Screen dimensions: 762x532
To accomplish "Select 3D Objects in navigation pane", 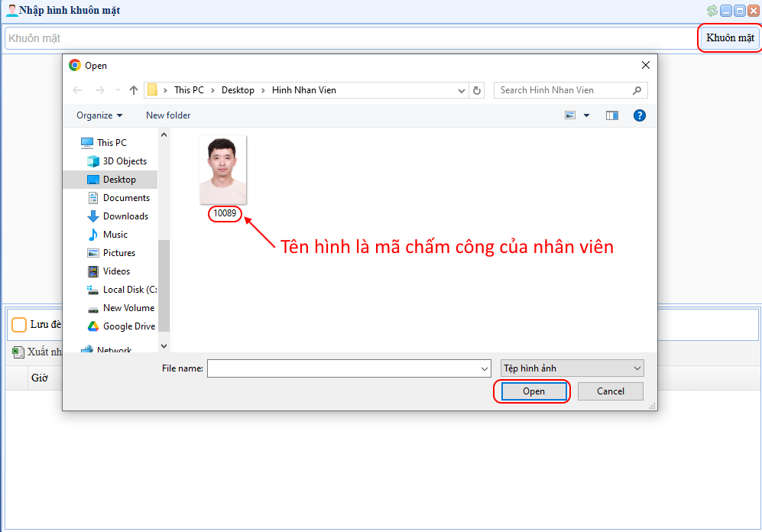I will (125, 161).
